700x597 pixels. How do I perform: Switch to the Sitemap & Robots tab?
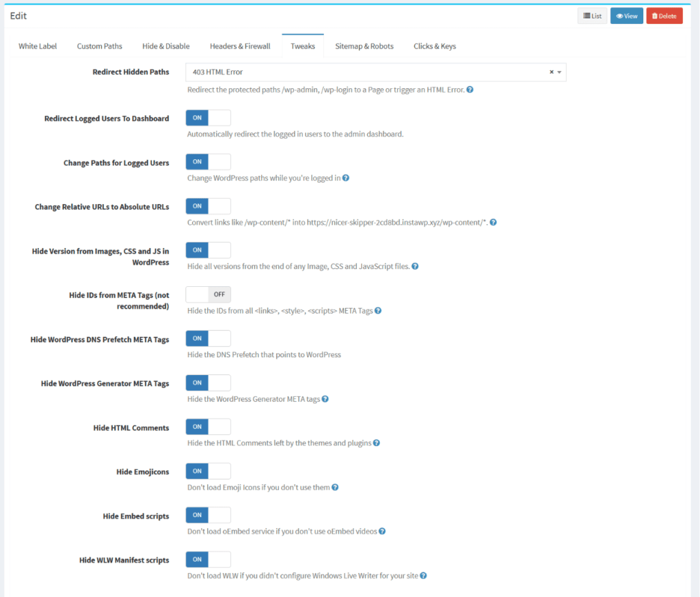pos(364,46)
